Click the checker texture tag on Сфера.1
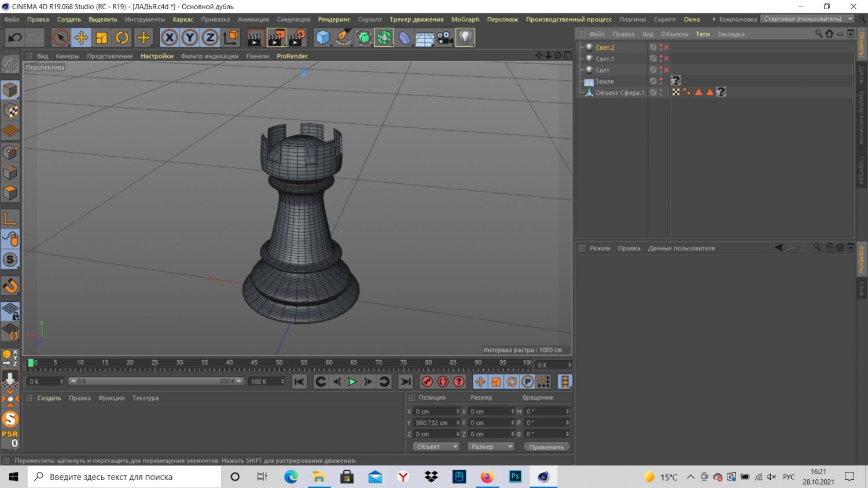868x488 pixels. [676, 92]
